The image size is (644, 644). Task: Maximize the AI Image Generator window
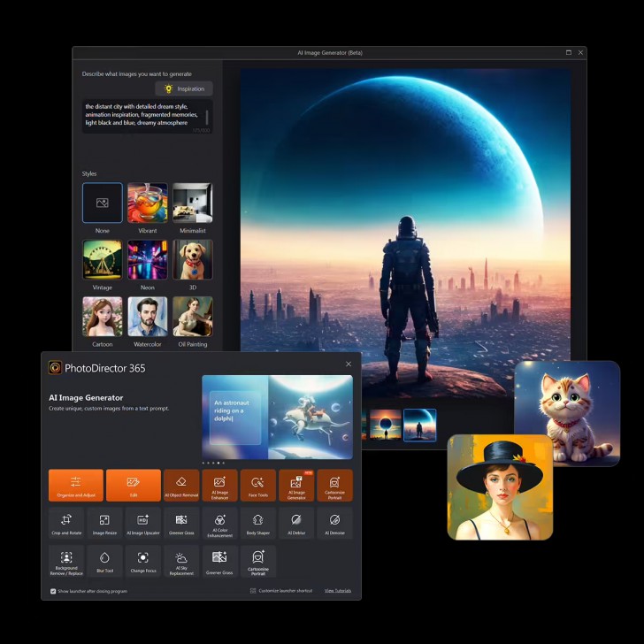point(569,52)
